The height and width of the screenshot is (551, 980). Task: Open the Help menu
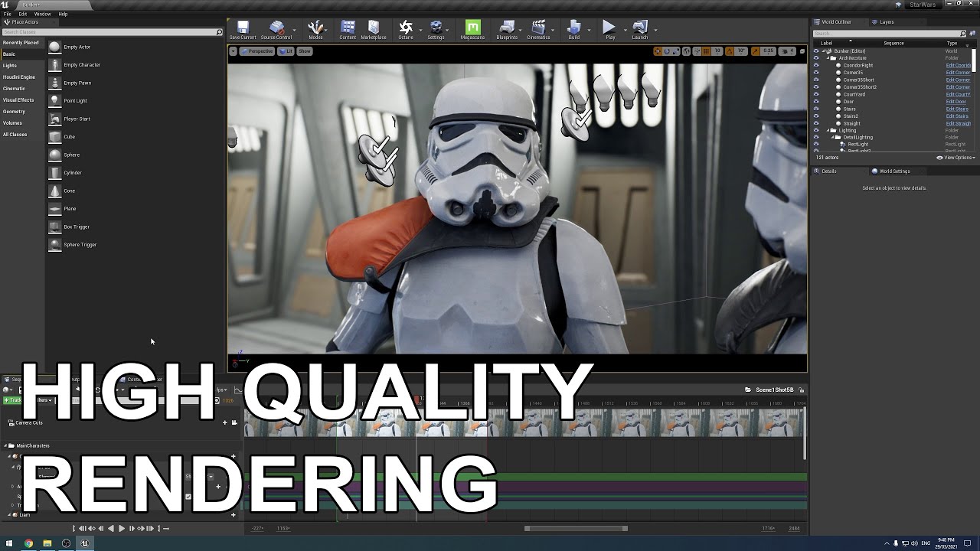coord(63,14)
